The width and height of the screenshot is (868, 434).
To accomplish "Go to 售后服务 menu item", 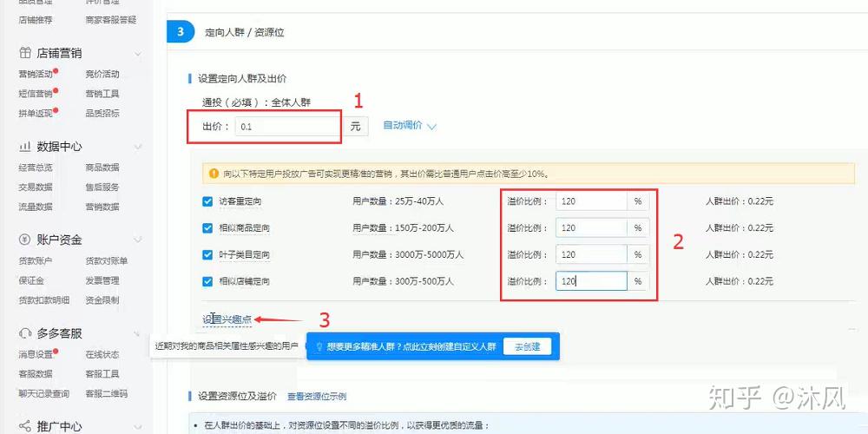I will (102, 187).
